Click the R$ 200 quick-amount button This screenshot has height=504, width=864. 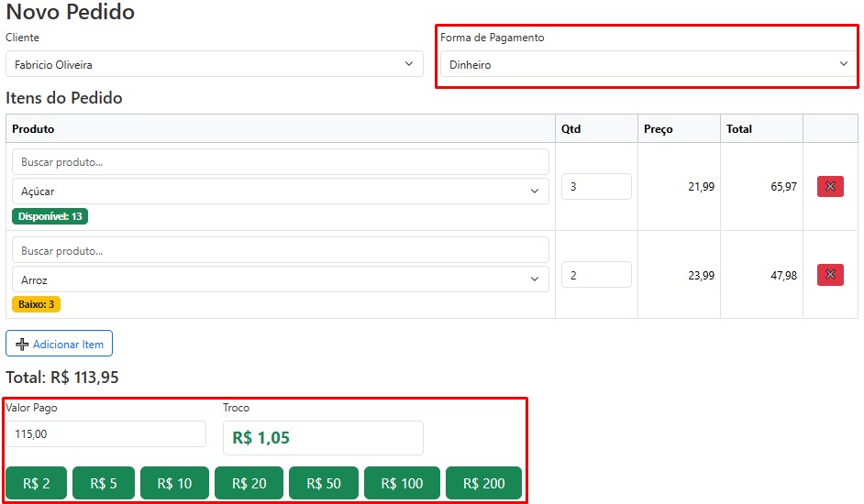click(x=483, y=483)
